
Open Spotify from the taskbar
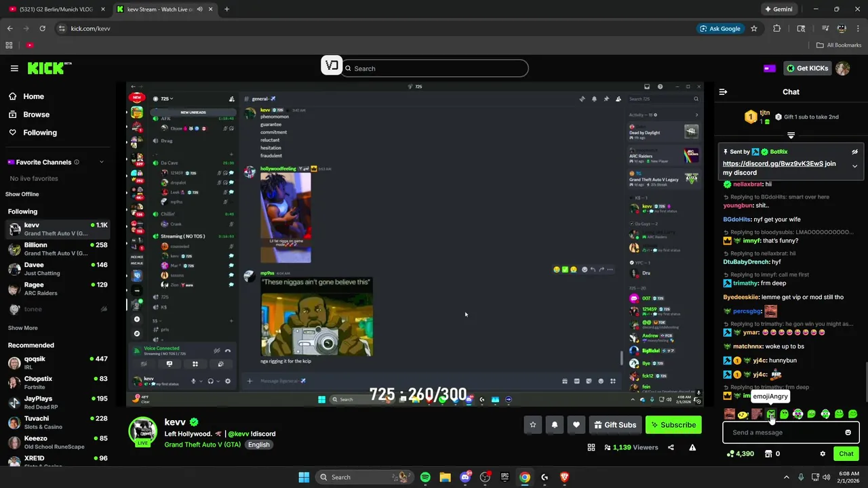(425, 477)
